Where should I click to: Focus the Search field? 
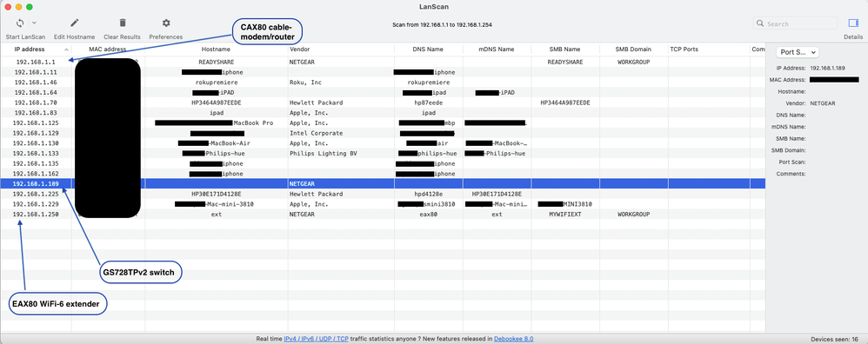coord(795,23)
